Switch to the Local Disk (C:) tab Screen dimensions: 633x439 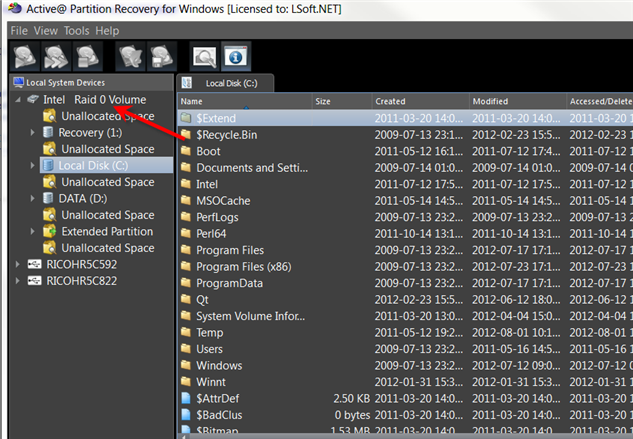tap(225, 83)
